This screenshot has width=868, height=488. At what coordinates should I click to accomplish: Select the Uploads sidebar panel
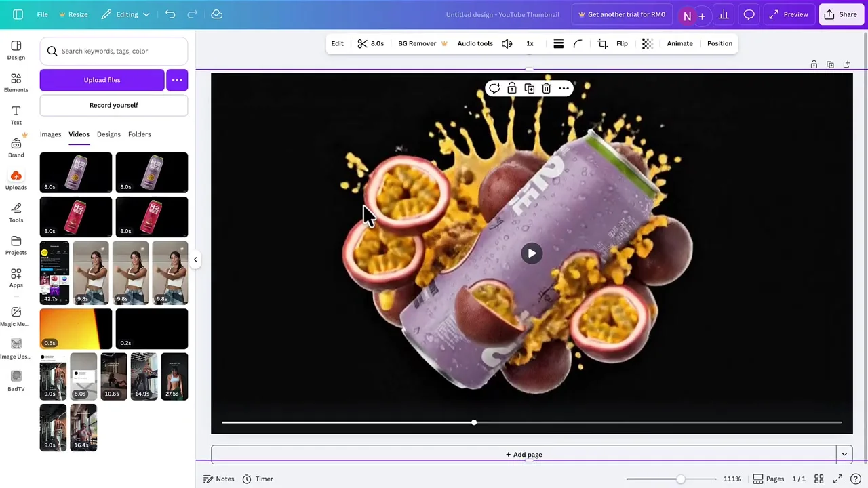(x=16, y=180)
